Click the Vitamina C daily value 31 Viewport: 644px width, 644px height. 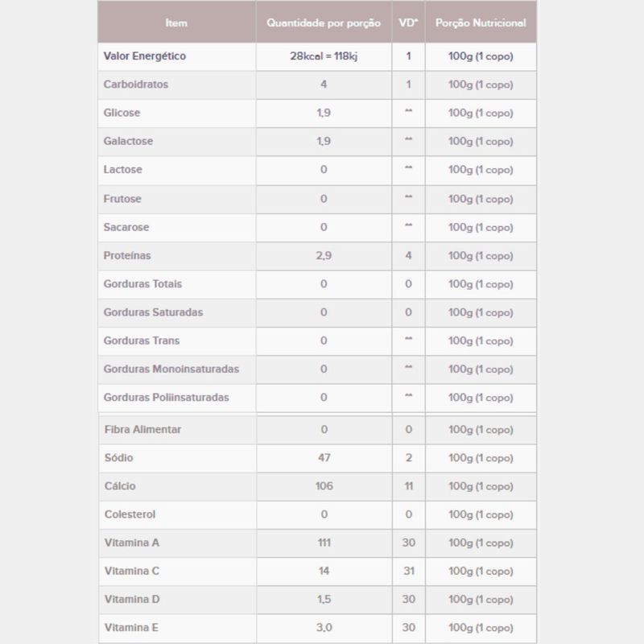[408, 571]
